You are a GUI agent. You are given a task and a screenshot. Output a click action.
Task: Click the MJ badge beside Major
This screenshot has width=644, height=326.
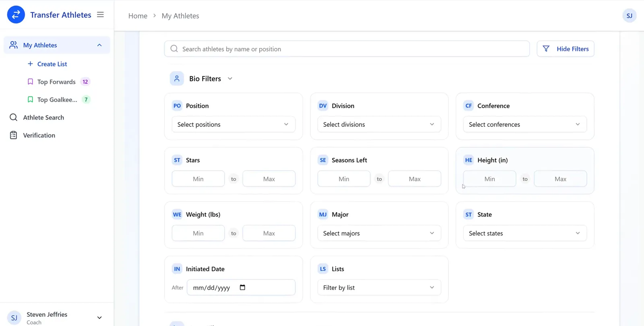coord(323,215)
